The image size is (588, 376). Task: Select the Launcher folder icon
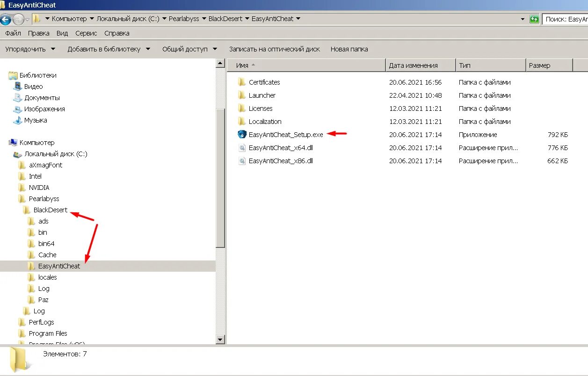coord(241,95)
